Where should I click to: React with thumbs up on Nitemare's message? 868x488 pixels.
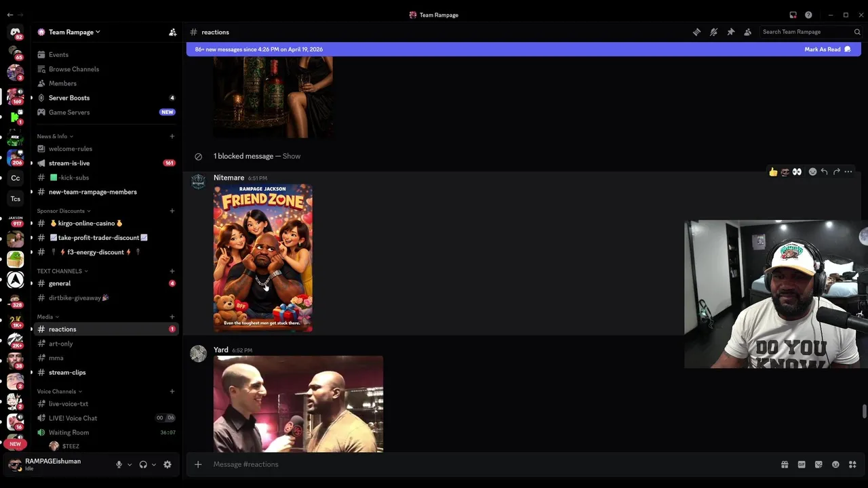tap(773, 172)
